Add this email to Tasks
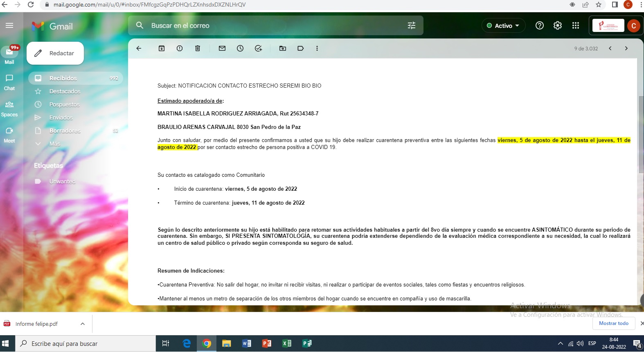 (x=258, y=48)
